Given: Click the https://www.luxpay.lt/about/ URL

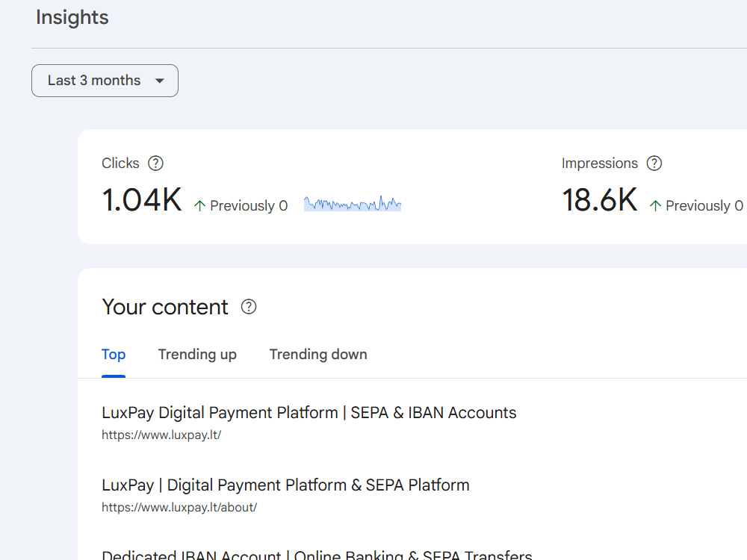Looking at the screenshot, I should click(x=179, y=507).
